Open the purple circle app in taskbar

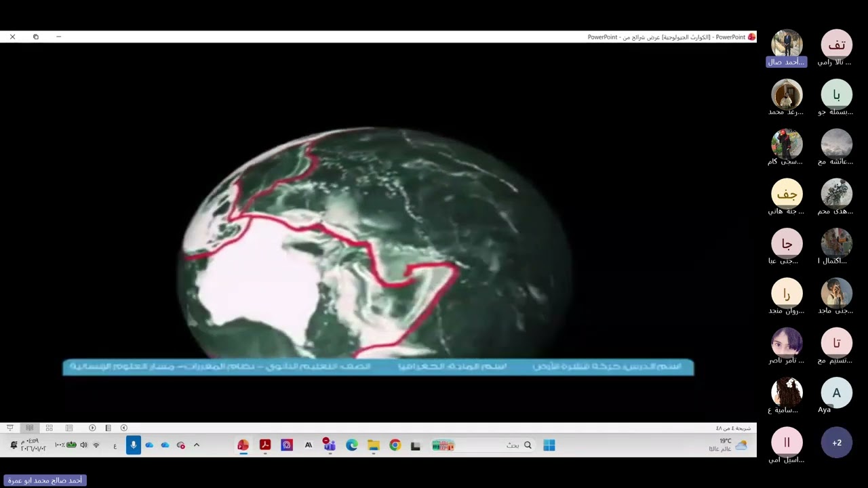(287, 445)
